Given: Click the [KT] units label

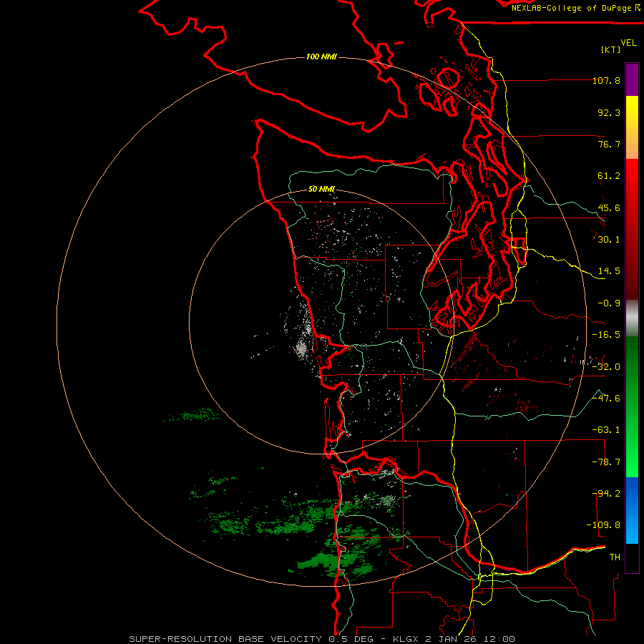Looking at the screenshot, I should point(611,49).
